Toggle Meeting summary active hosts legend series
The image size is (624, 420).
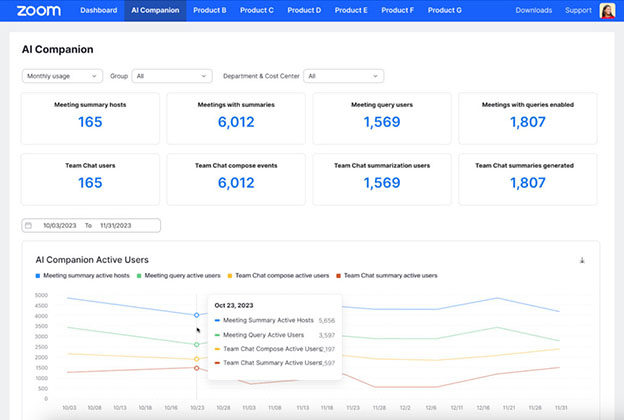pos(84,275)
